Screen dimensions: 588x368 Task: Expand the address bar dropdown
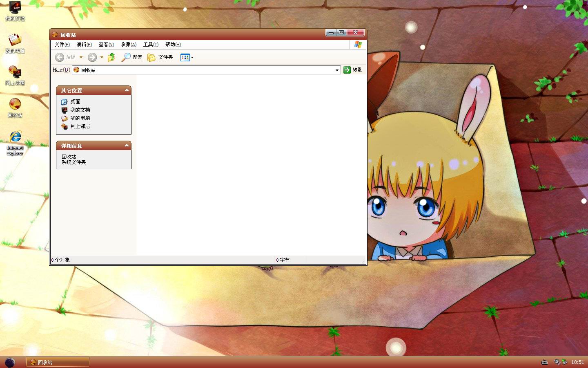coord(337,70)
